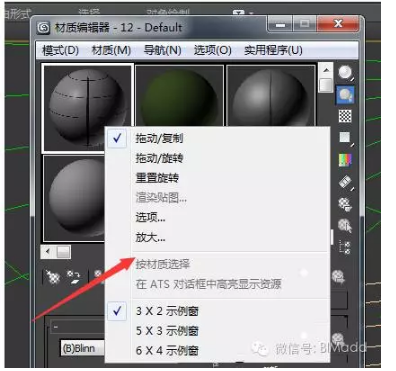Click the 材质编辑器 title bar icon
Viewport: 396px width, 371px height.
(x=44, y=28)
